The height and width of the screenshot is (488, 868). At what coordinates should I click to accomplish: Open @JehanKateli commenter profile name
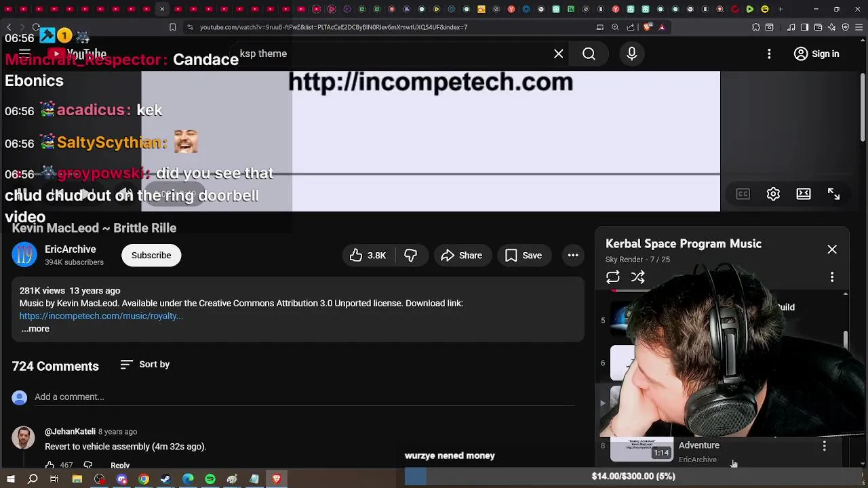[x=70, y=432]
